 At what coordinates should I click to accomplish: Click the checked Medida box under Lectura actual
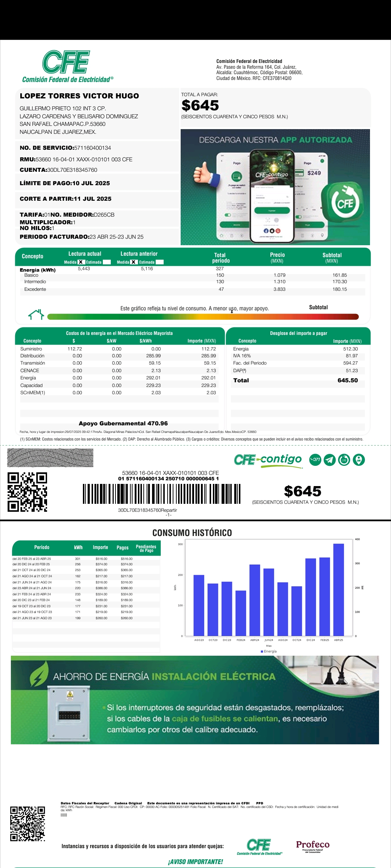click(x=81, y=262)
